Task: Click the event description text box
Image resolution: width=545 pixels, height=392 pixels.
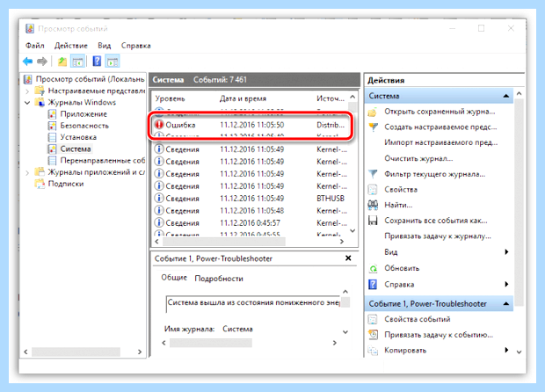Action: (253, 303)
